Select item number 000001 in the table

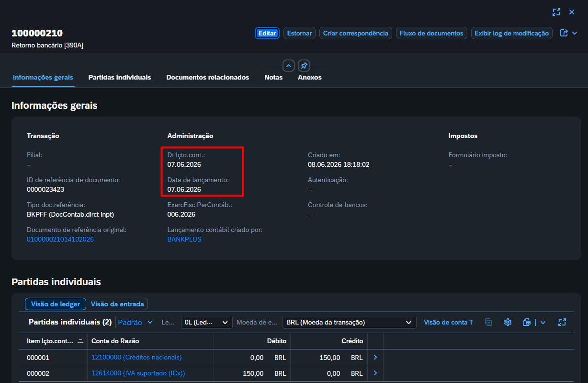[38, 357]
